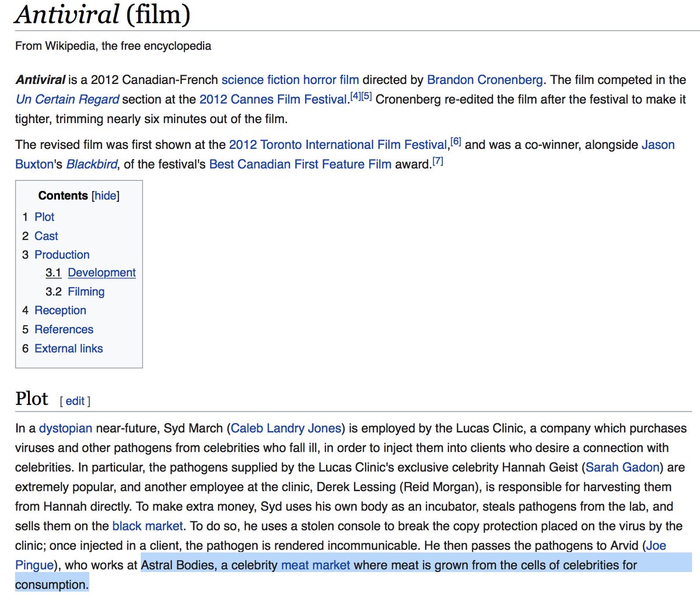Jump to Filming subsection in contents
The image size is (700, 600).
[86, 291]
